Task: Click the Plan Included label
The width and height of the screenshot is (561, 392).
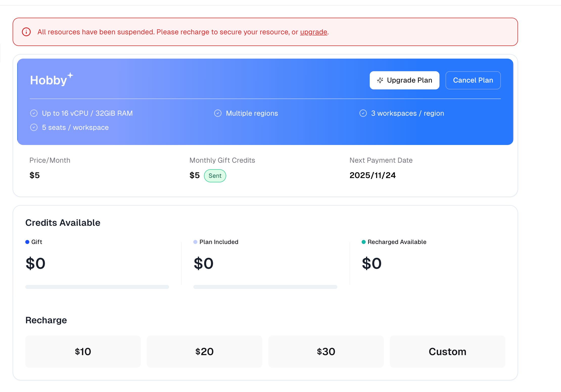Action: click(219, 242)
